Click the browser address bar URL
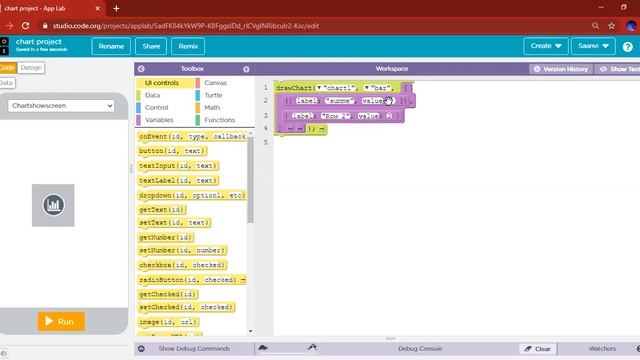Image resolution: width=640 pixels, height=360 pixels. [186, 26]
